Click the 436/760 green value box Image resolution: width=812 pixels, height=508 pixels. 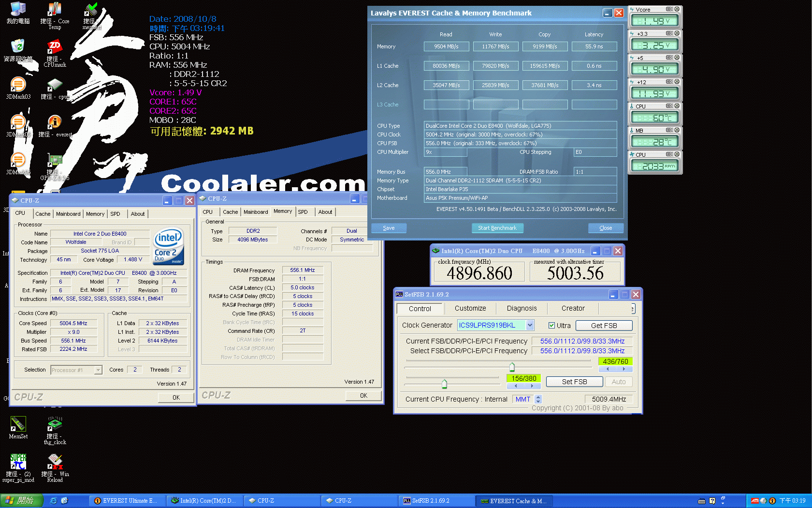[615, 361]
